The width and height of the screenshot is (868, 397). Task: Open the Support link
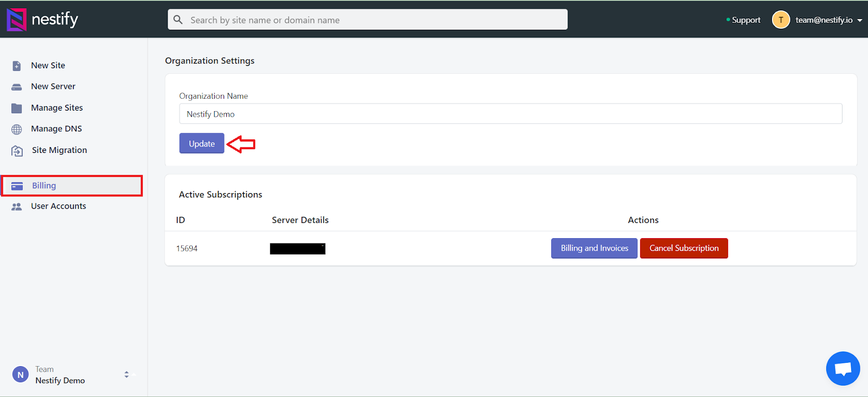pos(746,20)
